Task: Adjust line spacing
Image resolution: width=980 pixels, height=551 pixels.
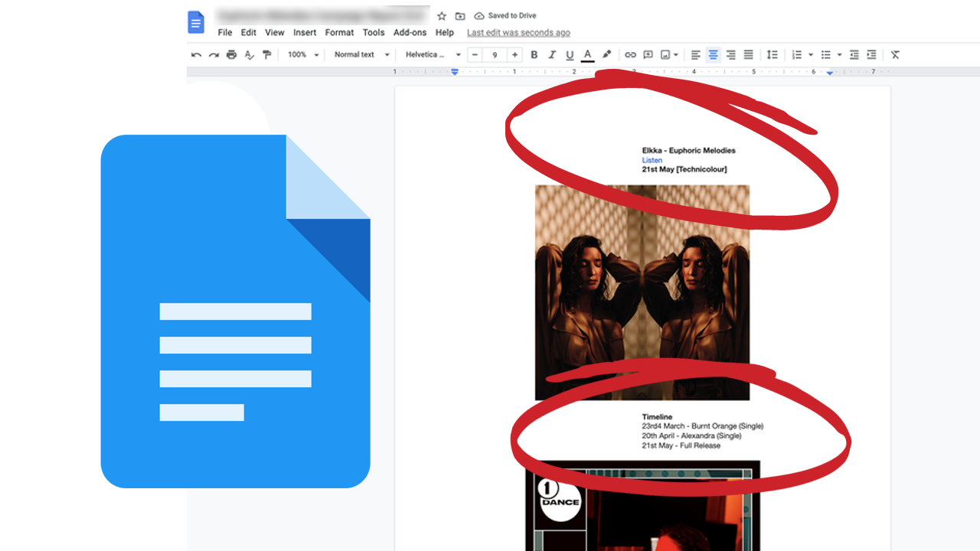Action: pos(773,55)
